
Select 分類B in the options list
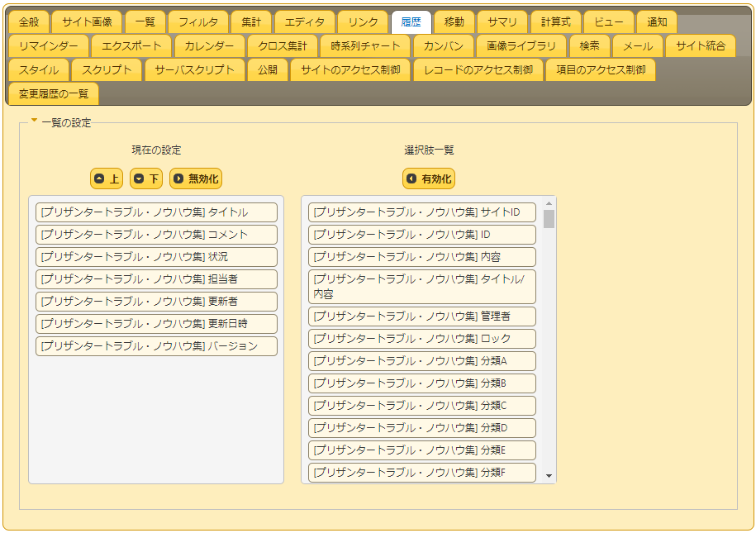pos(422,383)
